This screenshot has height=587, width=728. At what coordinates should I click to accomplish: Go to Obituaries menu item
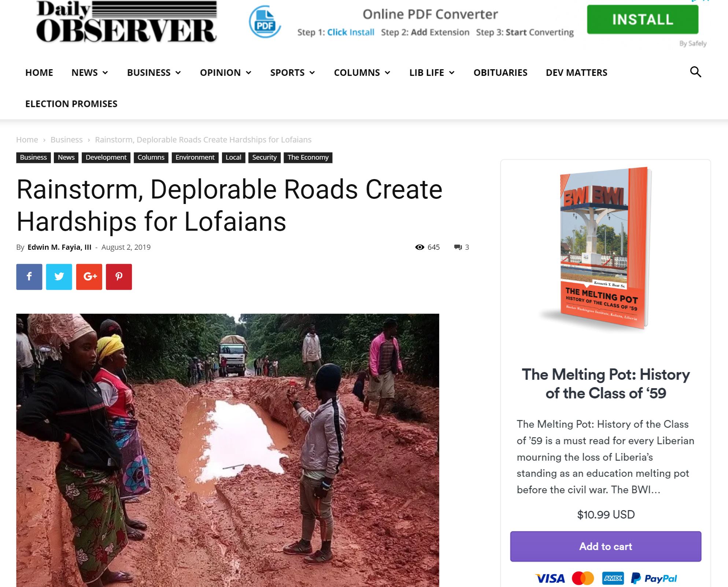pos(500,73)
